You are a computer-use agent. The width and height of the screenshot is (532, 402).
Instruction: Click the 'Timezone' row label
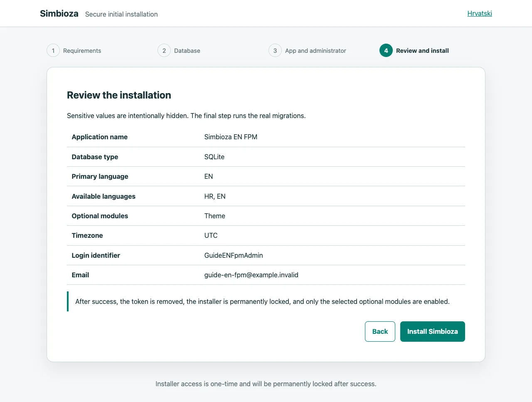(87, 235)
